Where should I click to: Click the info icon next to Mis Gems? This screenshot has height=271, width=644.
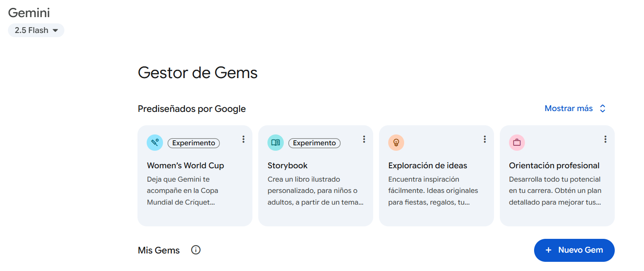pos(196,250)
